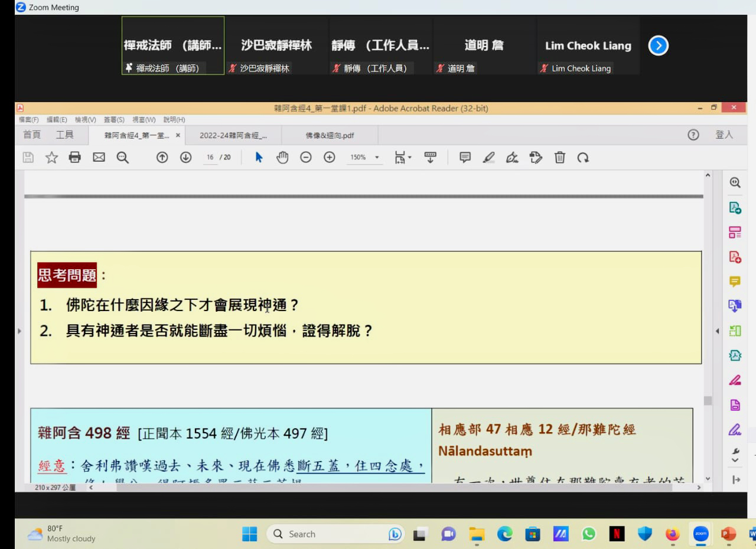Show more Zoom participants with the arrow
This screenshot has height=549, width=756.
[658, 45]
